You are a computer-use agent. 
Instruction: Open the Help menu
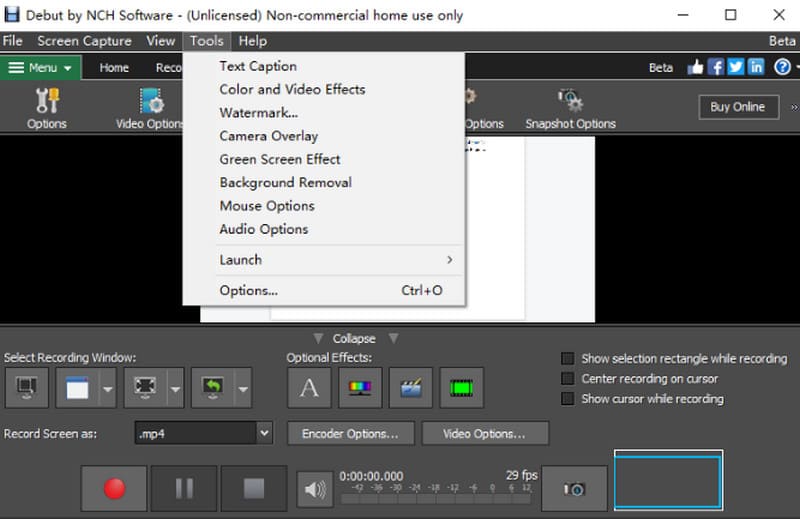pyautogui.click(x=253, y=41)
